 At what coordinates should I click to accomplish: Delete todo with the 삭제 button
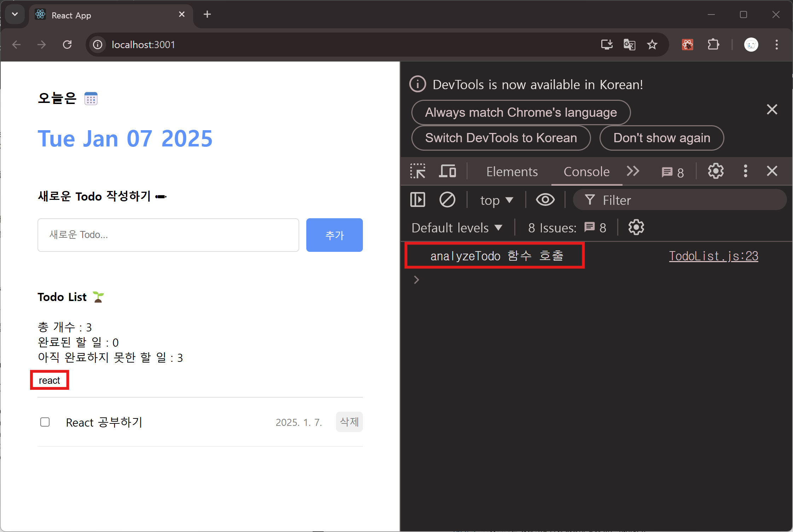coord(349,422)
